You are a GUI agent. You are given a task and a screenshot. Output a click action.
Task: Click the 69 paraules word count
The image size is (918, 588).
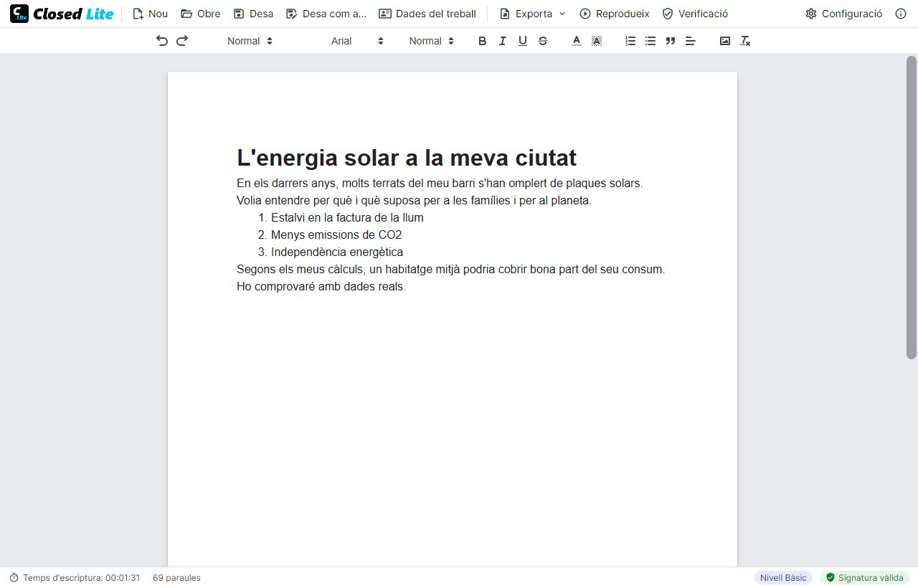point(176,578)
